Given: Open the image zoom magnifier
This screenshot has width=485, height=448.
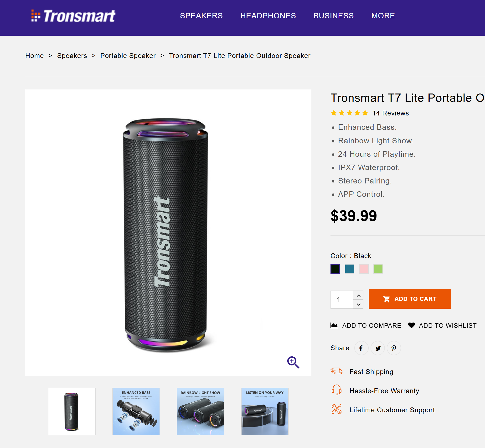Looking at the screenshot, I should (293, 362).
